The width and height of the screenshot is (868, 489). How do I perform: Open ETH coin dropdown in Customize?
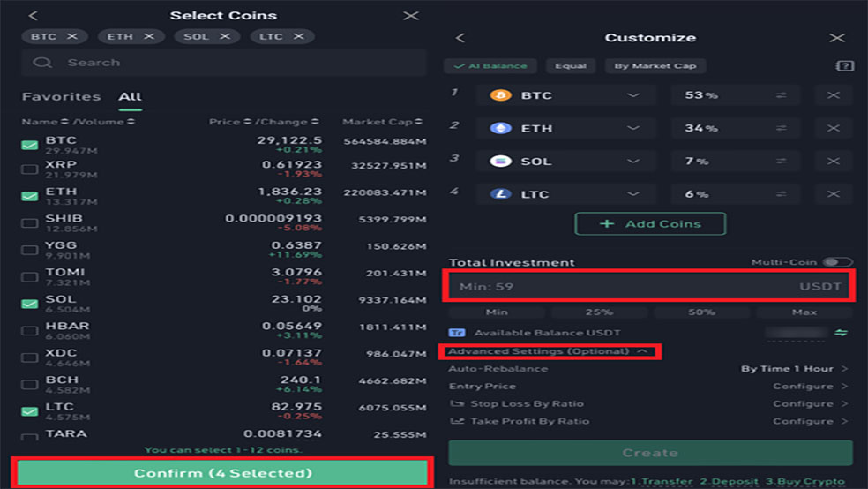[633, 128]
